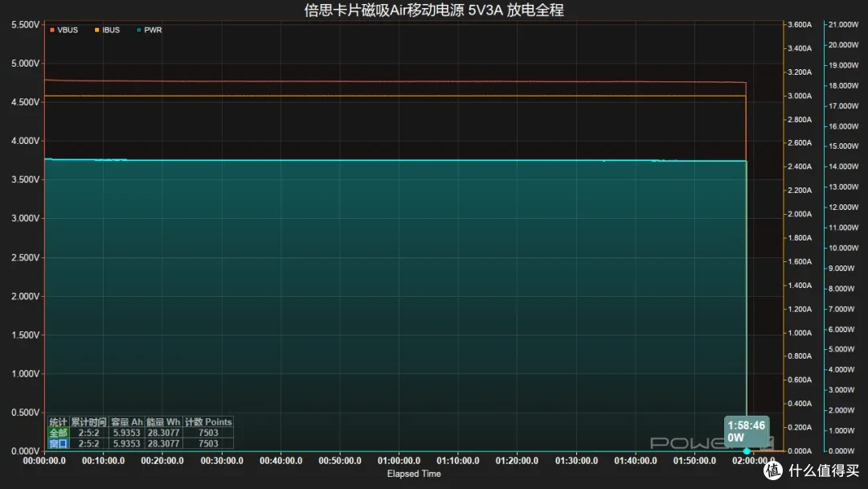Click the 21.000W power axis label
The image size is (868, 489).
pyautogui.click(x=843, y=24)
